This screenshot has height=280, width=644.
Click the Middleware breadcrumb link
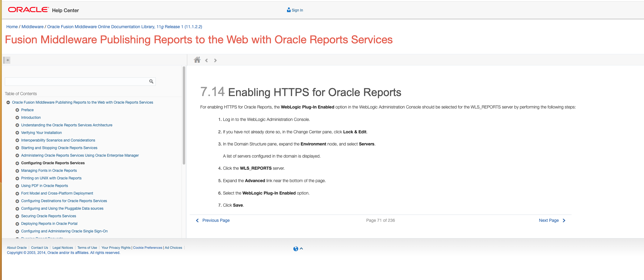(32, 27)
